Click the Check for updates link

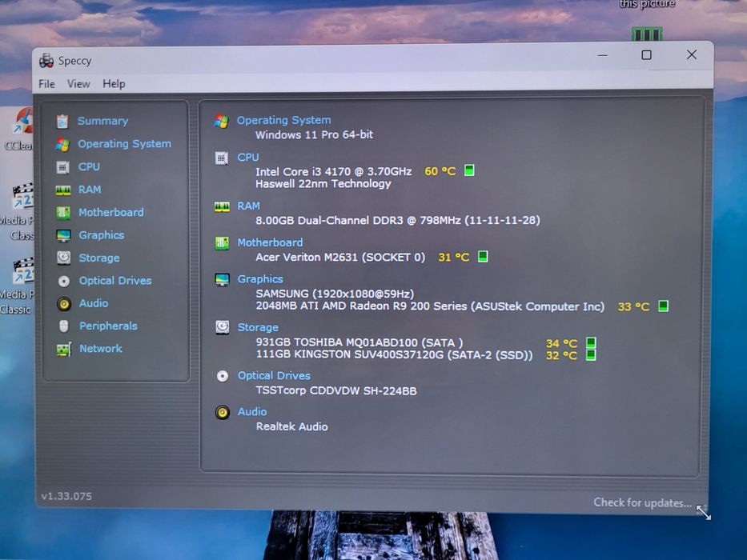642,503
